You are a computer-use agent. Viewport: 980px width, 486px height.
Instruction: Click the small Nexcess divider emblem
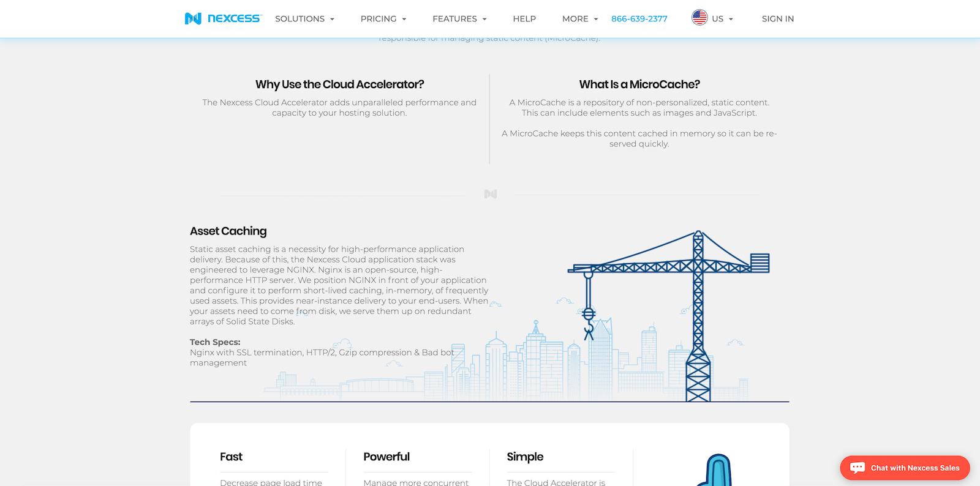[x=490, y=194]
